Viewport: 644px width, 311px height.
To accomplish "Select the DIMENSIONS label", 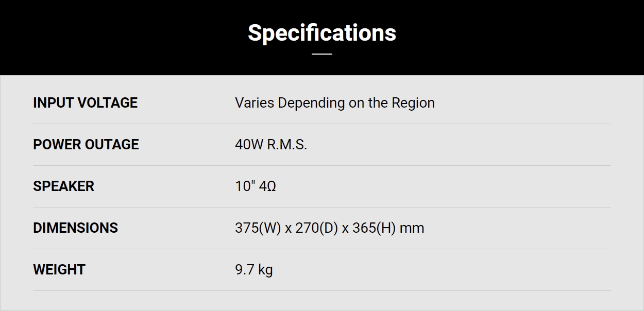I will pyautogui.click(x=75, y=228).
